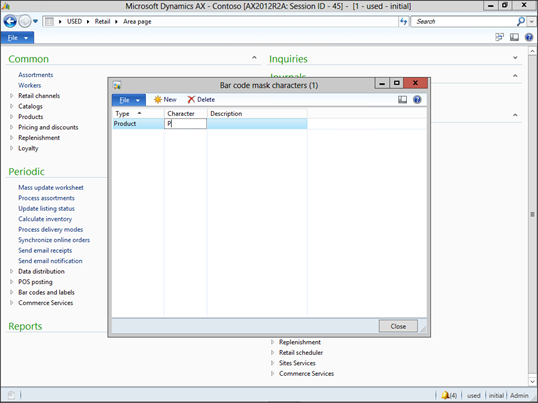Click Admin in the status bar
Screen dimensions: 538x403
pyautogui.click(x=519, y=395)
